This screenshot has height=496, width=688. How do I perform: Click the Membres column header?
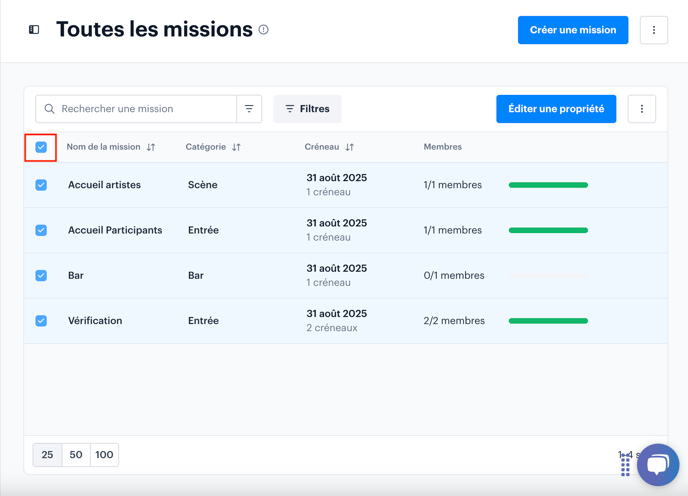[x=442, y=147]
